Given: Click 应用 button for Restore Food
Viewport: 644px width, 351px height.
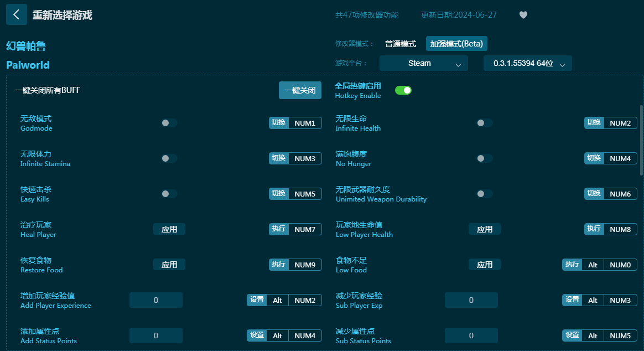Looking at the screenshot, I should (169, 265).
